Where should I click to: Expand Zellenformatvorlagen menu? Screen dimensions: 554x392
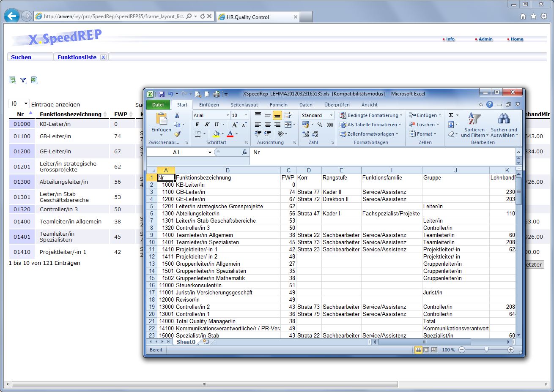[x=369, y=134]
